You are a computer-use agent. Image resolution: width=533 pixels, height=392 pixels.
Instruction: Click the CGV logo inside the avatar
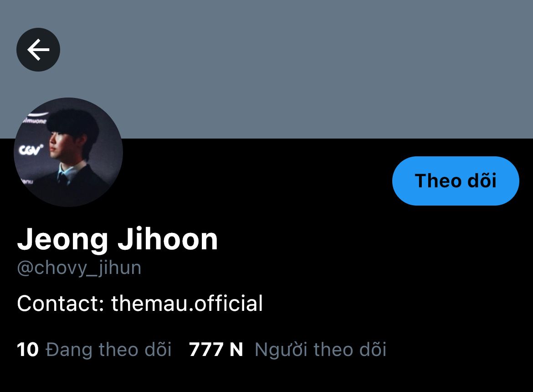31,150
